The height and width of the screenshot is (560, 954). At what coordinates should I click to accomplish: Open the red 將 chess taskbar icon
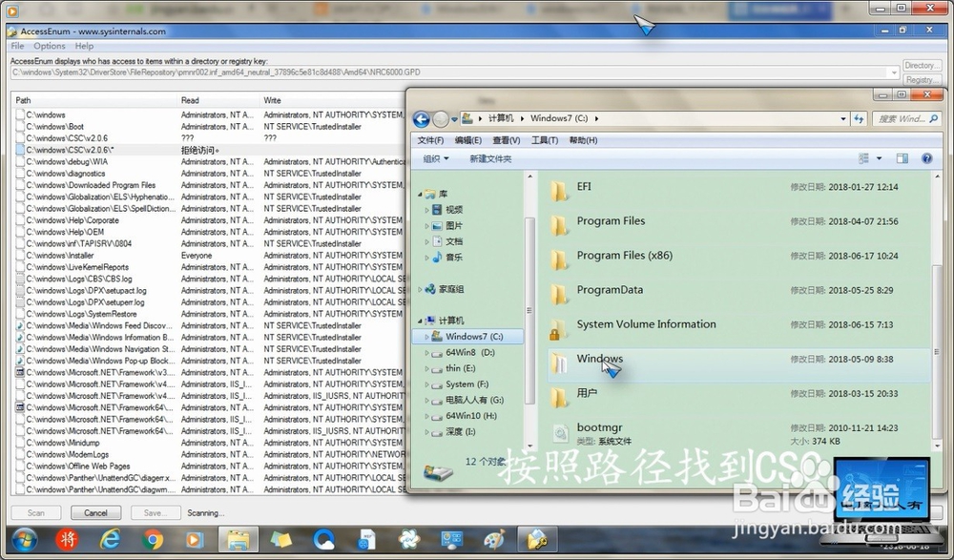point(67,539)
